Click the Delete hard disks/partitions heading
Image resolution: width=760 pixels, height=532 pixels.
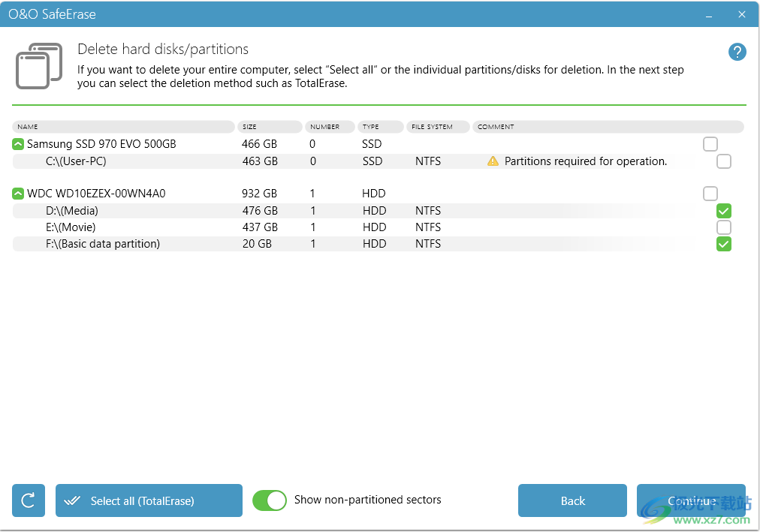tap(163, 49)
